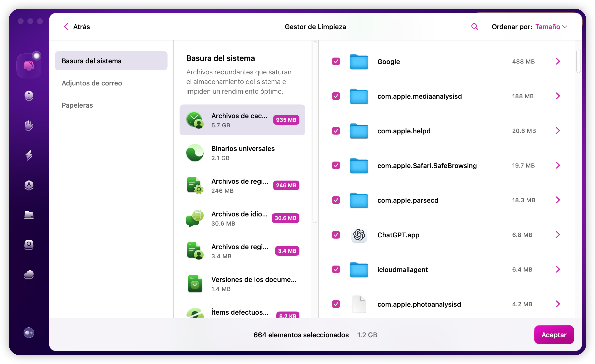595x364 pixels.
Task: Click the com.apple.Safari.SafeBrowsing name
Action: [427, 165]
